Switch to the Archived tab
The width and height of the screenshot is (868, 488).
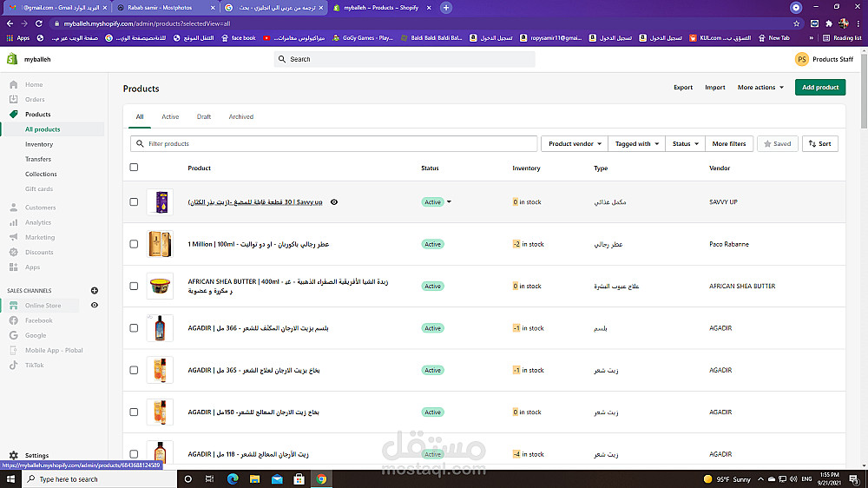click(240, 117)
